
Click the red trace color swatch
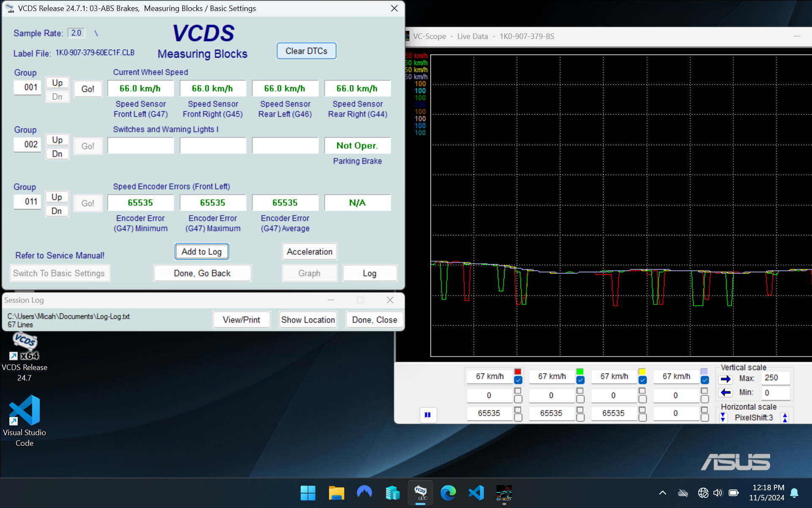coord(518,371)
